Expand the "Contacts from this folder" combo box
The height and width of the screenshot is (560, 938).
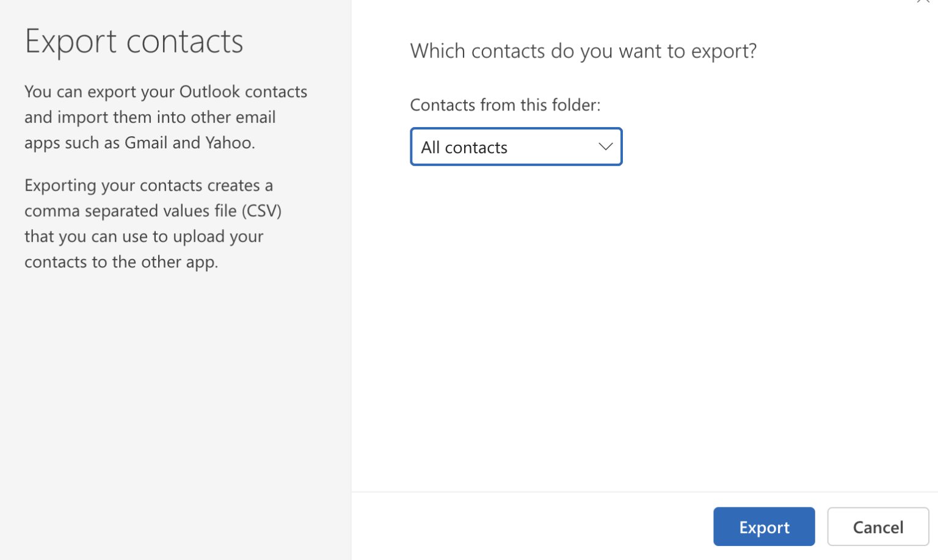pos(516,147)
